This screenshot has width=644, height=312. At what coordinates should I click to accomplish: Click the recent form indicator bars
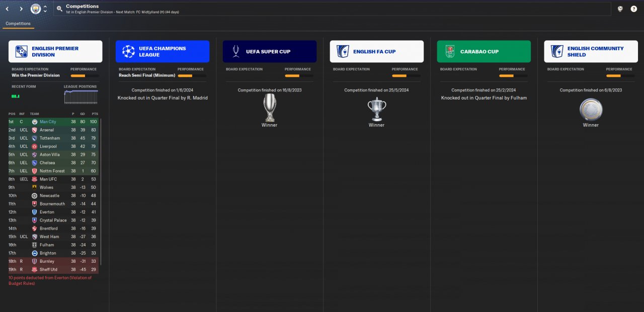16,96
